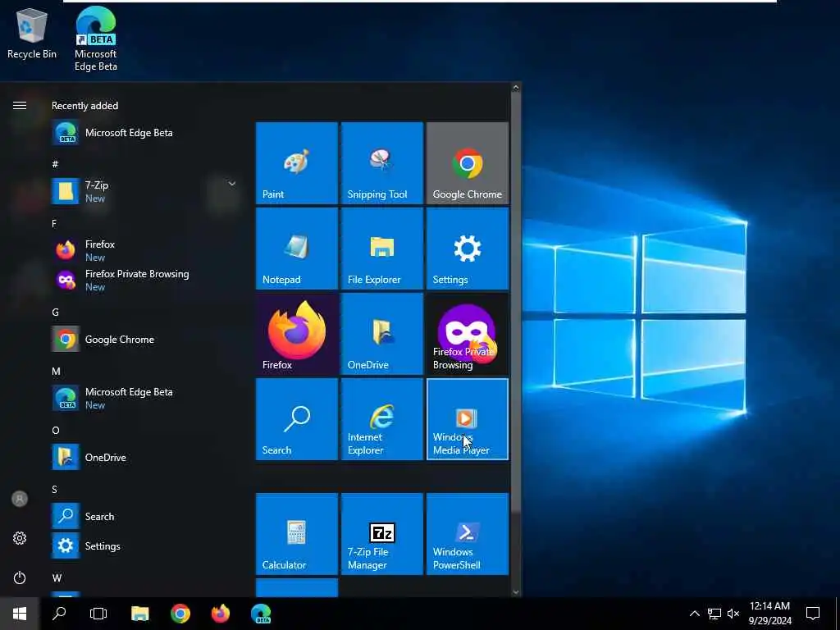
Task: Open Task View on the taskbar
Action: click(98, 614)
